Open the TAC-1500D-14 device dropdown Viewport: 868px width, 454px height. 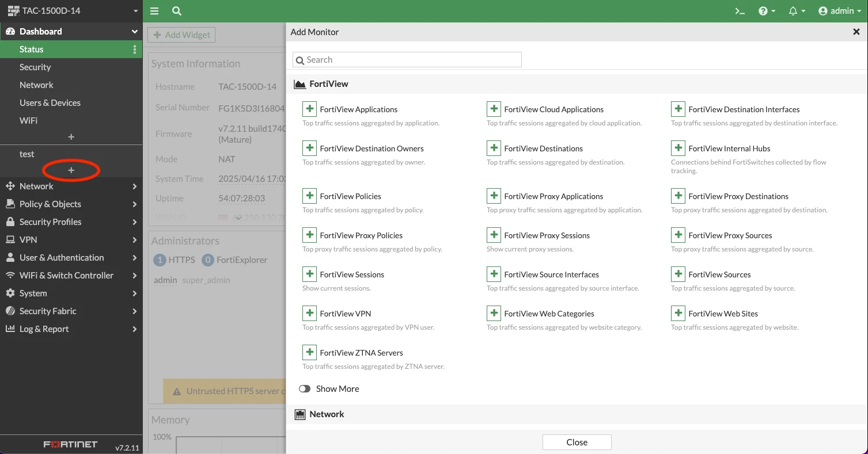point(71,11)
